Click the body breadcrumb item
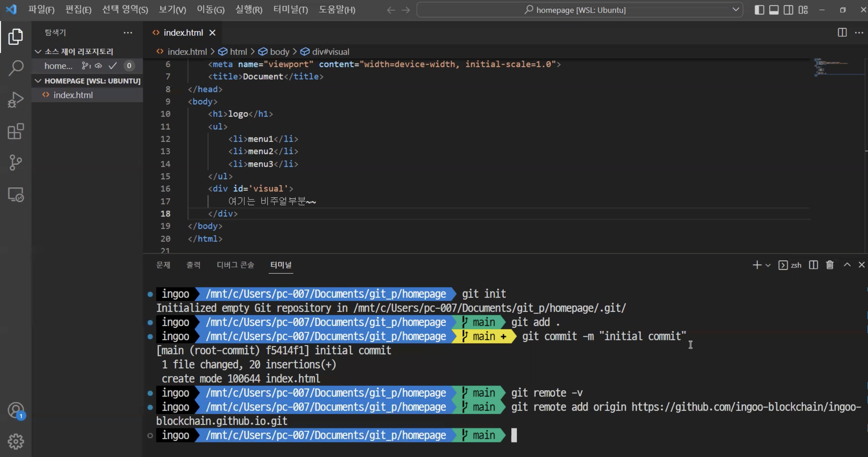This screenshot has width=868, height=457. 279,51
